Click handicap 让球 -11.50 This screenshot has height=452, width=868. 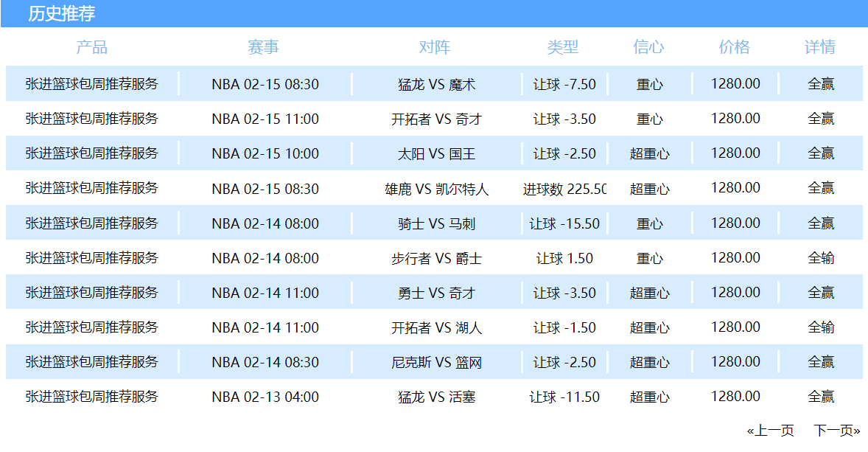pos(564,397)
